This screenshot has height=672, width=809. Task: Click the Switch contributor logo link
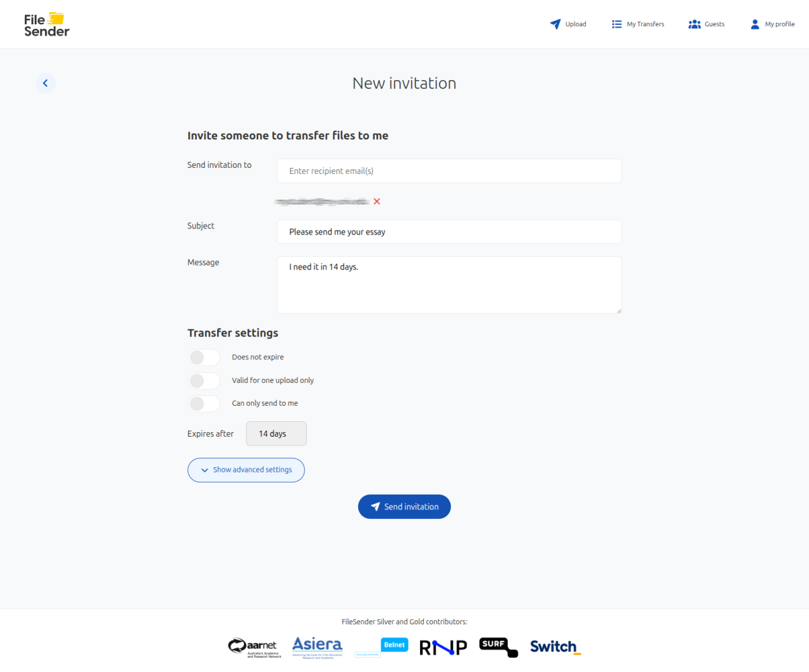pos(555,647)
